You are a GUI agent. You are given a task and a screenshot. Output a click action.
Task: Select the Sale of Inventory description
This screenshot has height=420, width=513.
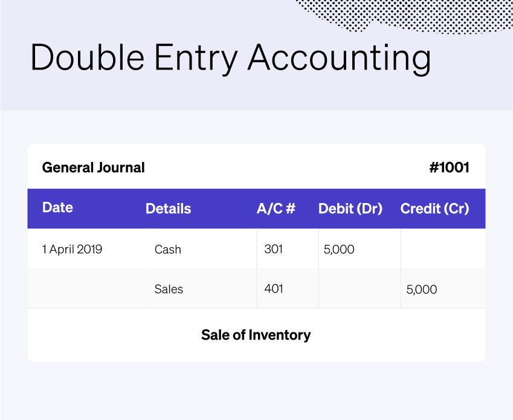[256, 335]
